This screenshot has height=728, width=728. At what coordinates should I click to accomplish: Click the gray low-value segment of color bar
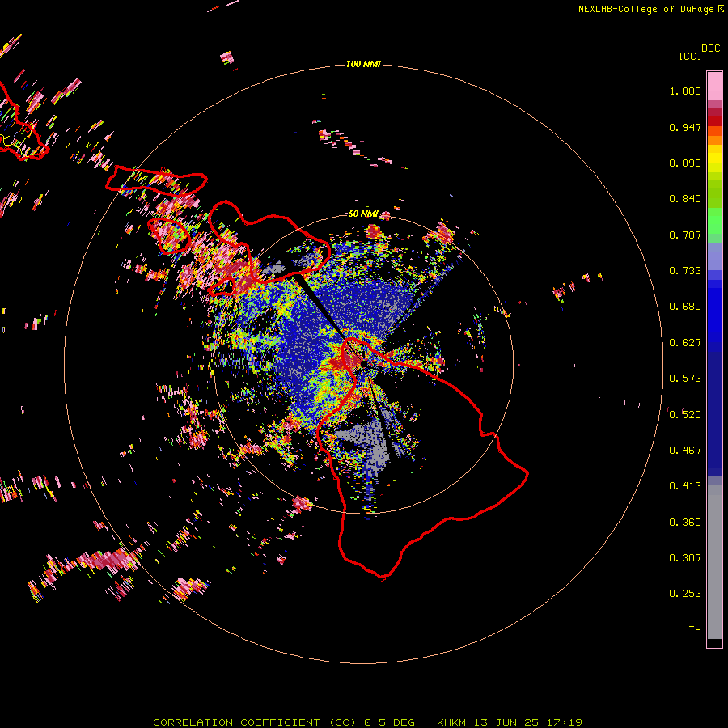[714, 562]
